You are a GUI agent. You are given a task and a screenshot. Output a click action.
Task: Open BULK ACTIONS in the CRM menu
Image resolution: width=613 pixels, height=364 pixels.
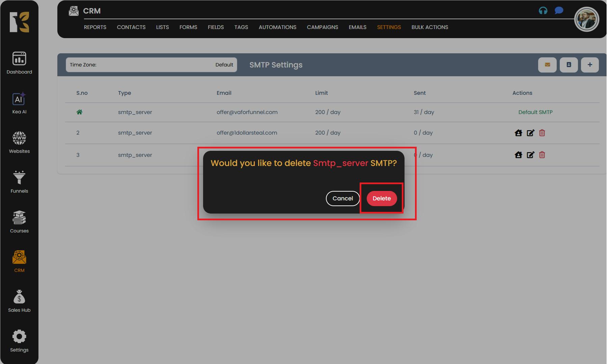tap(429, 27)
